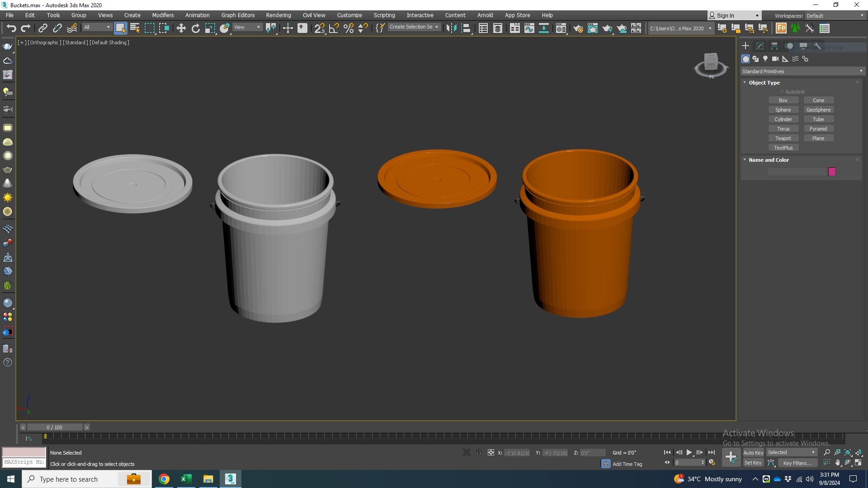
Task: Open the Hierarchy command panel tab
Action: click(774, 46)
